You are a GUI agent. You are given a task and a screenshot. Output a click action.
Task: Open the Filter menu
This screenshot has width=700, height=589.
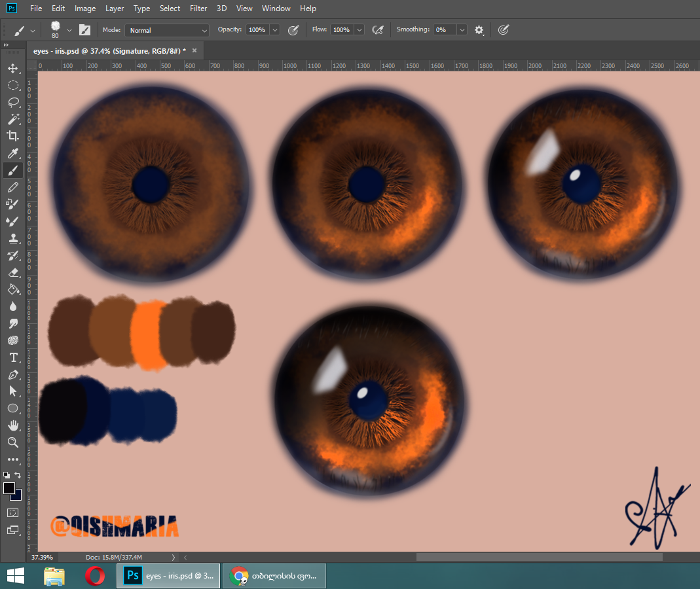click(198, 9)
